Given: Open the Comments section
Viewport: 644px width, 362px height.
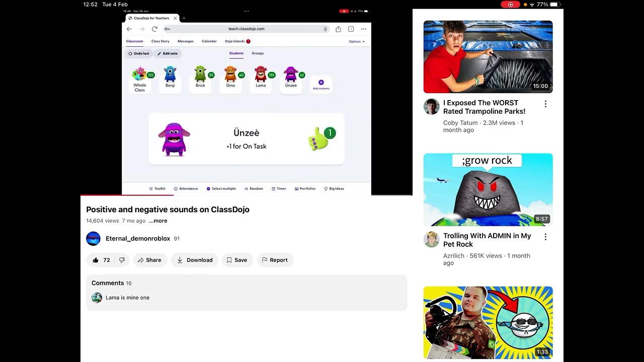Looking at the screenshot, I should pyautogui.click(x=247, y=293).
